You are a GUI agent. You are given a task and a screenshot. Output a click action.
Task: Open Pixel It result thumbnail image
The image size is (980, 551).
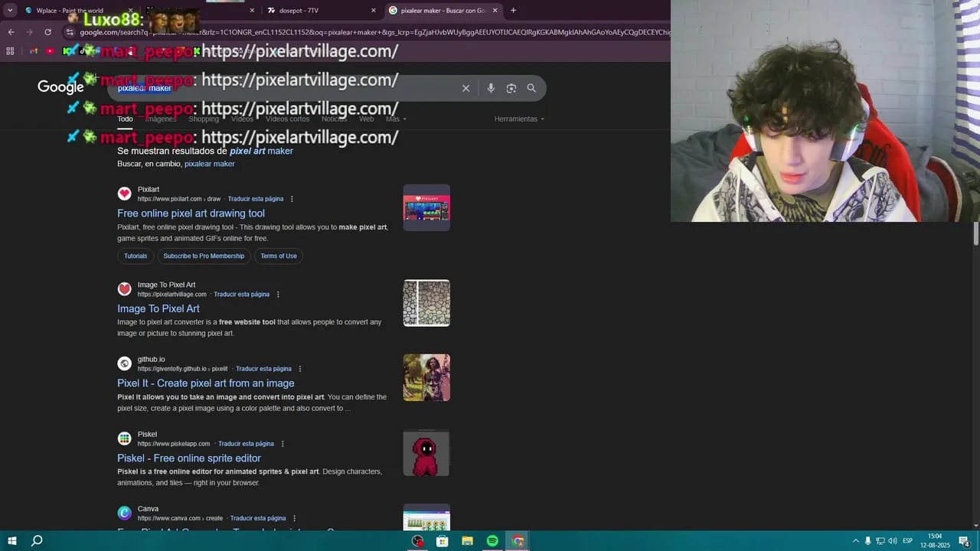point(426,377)
